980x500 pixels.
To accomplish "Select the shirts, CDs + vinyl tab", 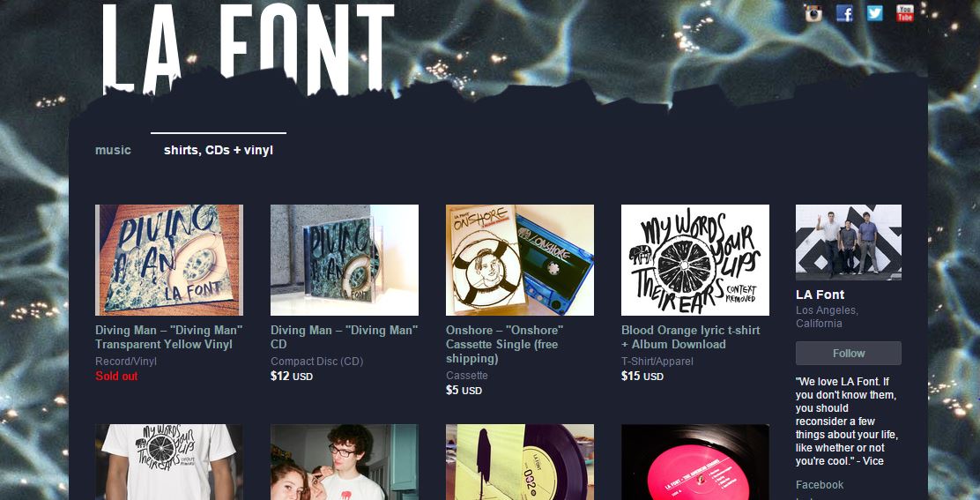I will coord(219,150).
